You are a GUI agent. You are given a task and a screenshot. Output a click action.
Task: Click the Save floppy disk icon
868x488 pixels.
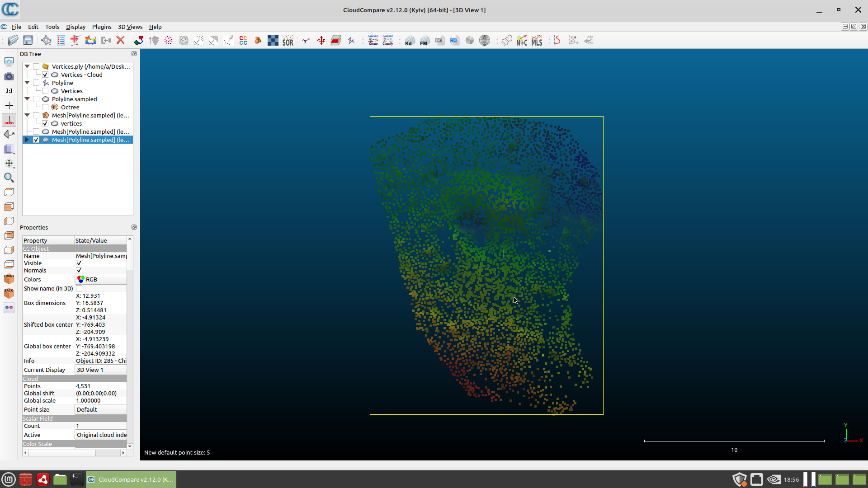coord(28,41)
